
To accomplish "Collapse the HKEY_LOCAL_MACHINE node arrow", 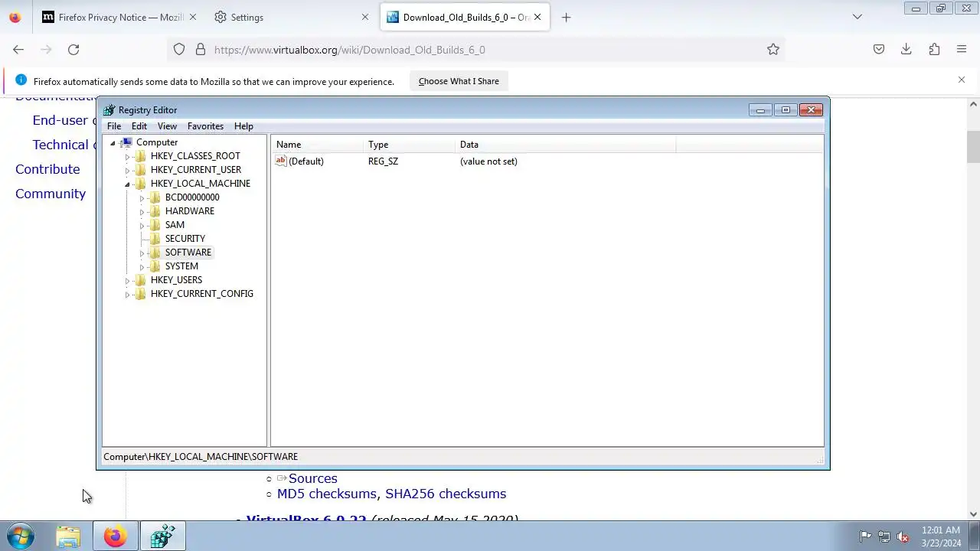I will point(127,184).
